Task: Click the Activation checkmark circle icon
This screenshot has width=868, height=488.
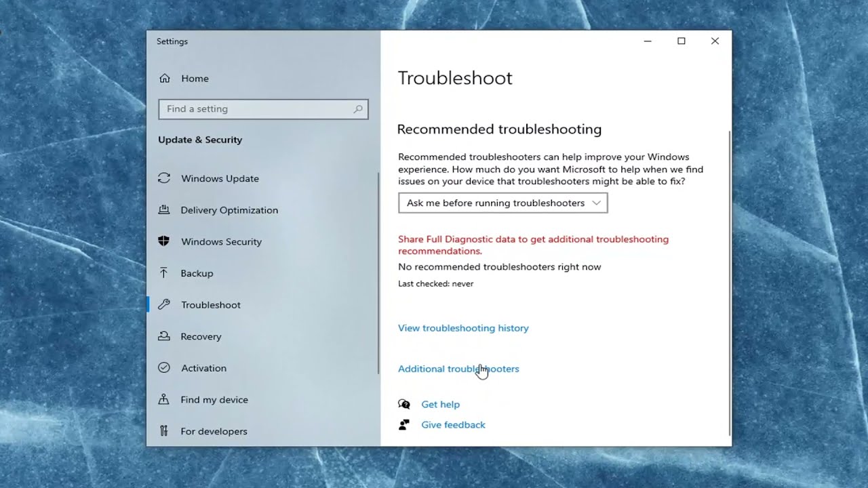Action: pos(164,368)
